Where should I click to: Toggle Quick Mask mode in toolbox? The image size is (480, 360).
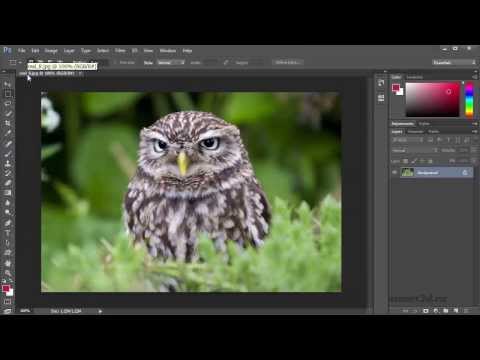tap(8, 302)
